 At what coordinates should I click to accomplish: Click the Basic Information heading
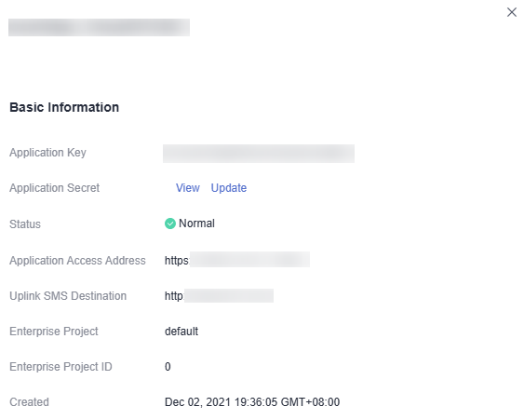(64, 107)
